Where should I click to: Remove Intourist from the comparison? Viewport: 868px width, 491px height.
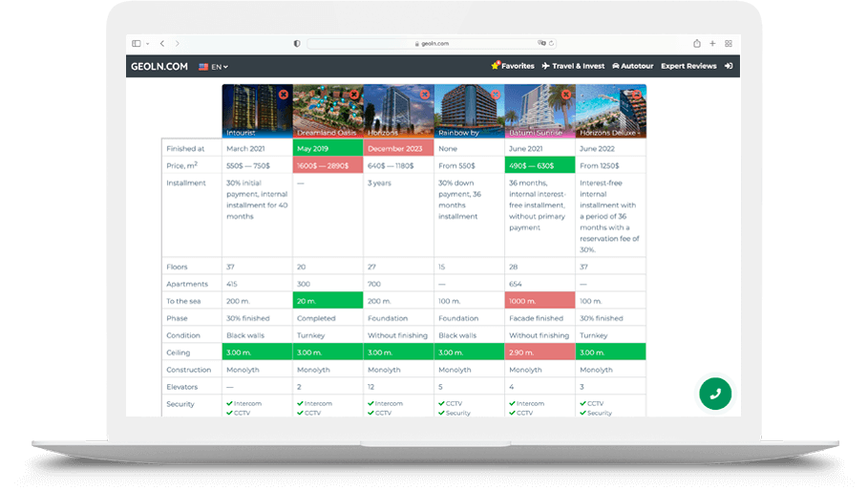coord(284,95)
